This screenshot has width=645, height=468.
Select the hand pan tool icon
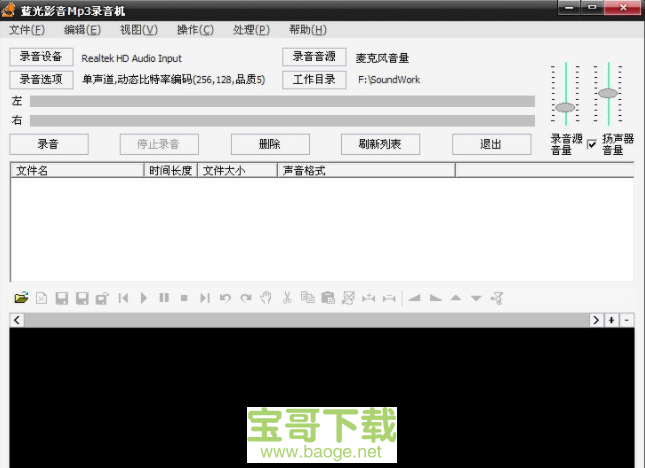[266, 298]
